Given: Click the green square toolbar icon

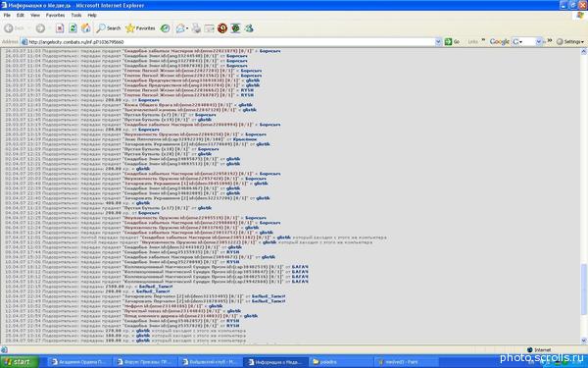Looking at the screenshot, I should point(235,28).
